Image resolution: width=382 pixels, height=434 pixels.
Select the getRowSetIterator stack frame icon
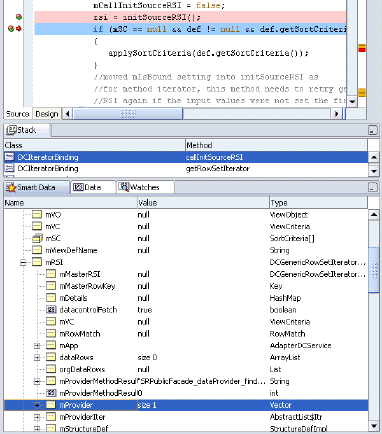coord(9,168)
